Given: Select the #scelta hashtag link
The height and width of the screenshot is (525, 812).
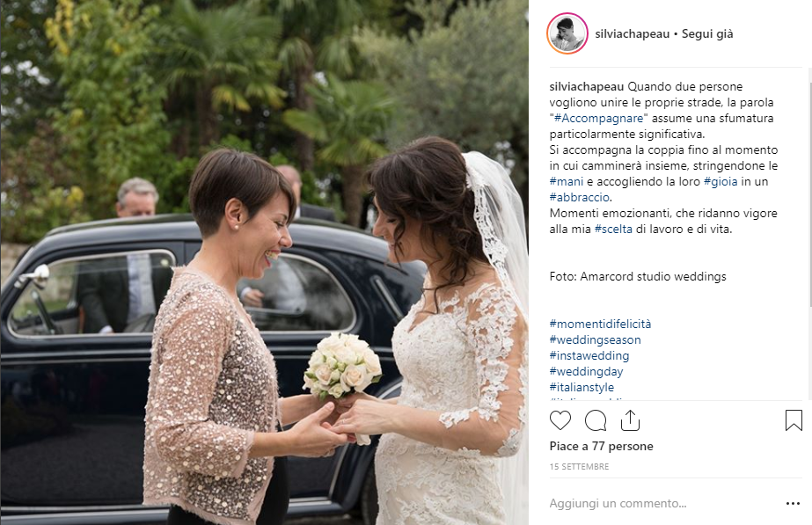Looking at the screenshot, I should [x=613, y=230].
